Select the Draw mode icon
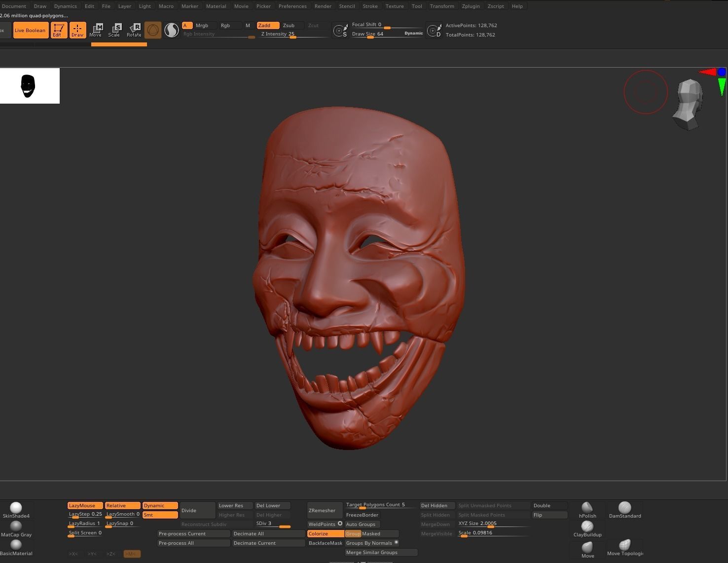 77,30
